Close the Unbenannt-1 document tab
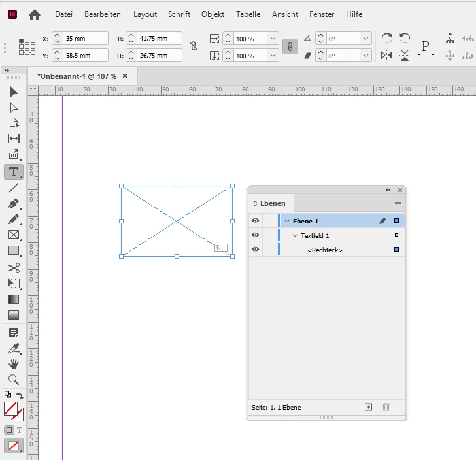Viewport: 476px width, 460px height. click(125, 76)
